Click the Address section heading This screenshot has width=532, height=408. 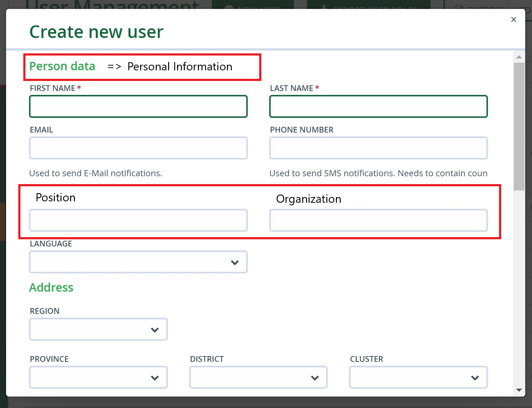[51, 287]
